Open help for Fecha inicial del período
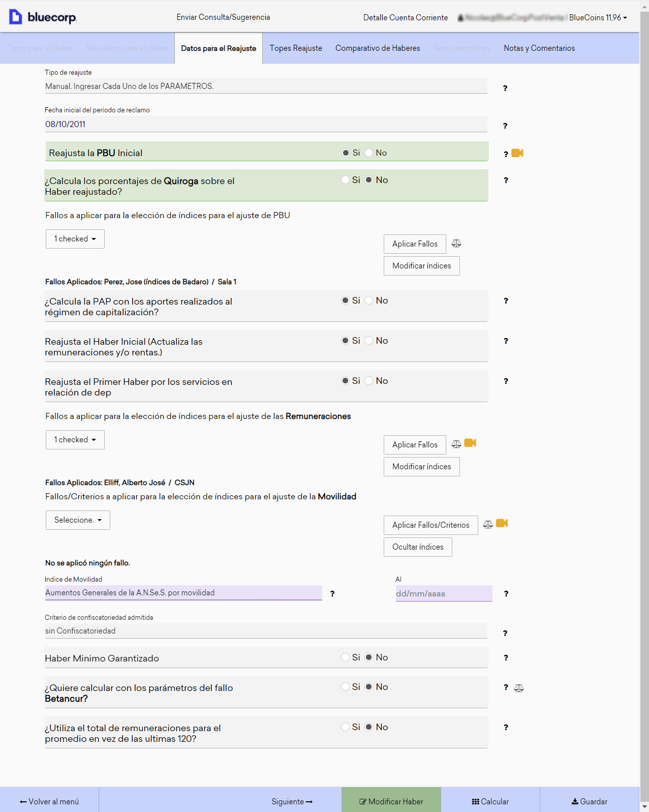The width and height of the screenshot is (649, 812). [505, 126]
